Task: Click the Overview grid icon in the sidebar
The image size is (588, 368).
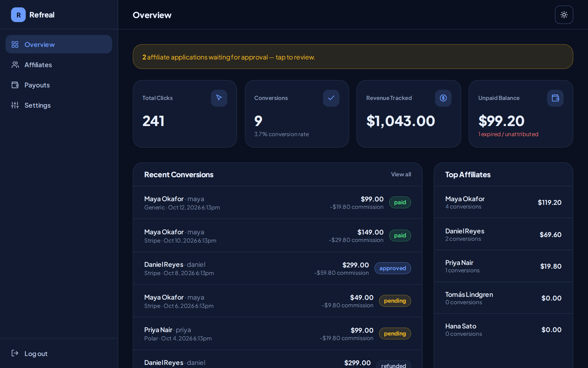Action: [x=15, y=44]
